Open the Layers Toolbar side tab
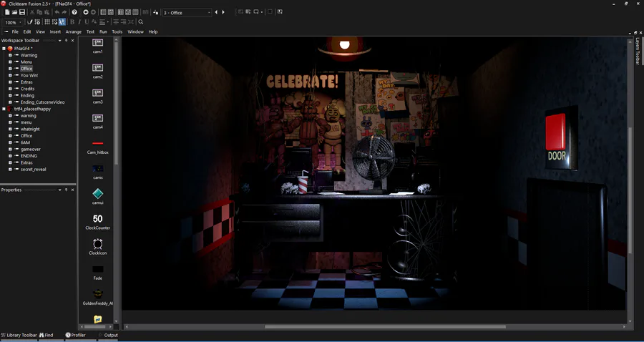The image size is (644, 342). tap(638, 52)
